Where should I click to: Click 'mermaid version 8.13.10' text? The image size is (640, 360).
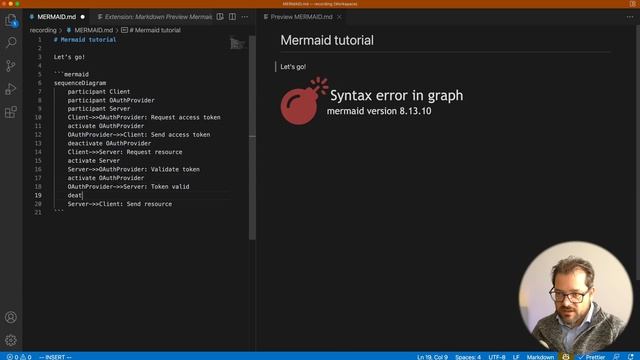(x=379, y=111)
